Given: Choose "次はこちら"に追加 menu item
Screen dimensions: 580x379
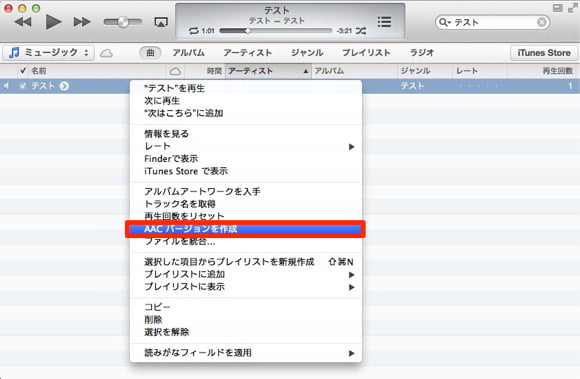Looking at the screenshot, I should point(246,113).
